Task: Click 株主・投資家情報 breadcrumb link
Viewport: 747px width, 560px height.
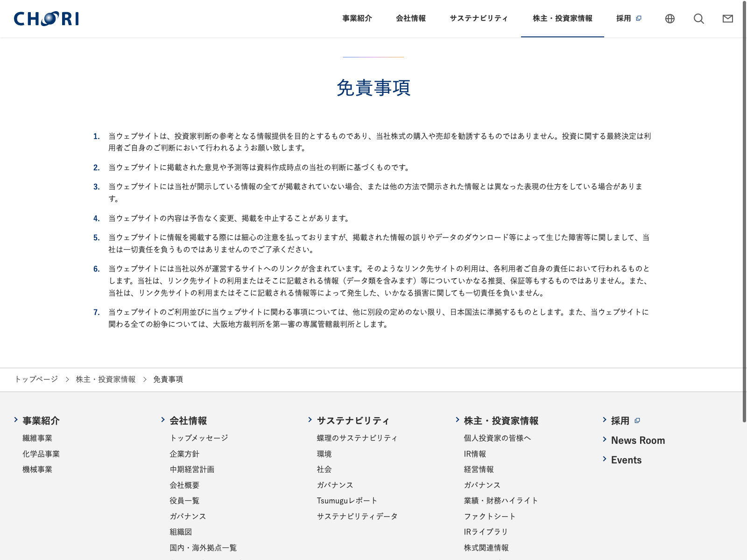Action: pyautogui.click(x=106, y=379)
